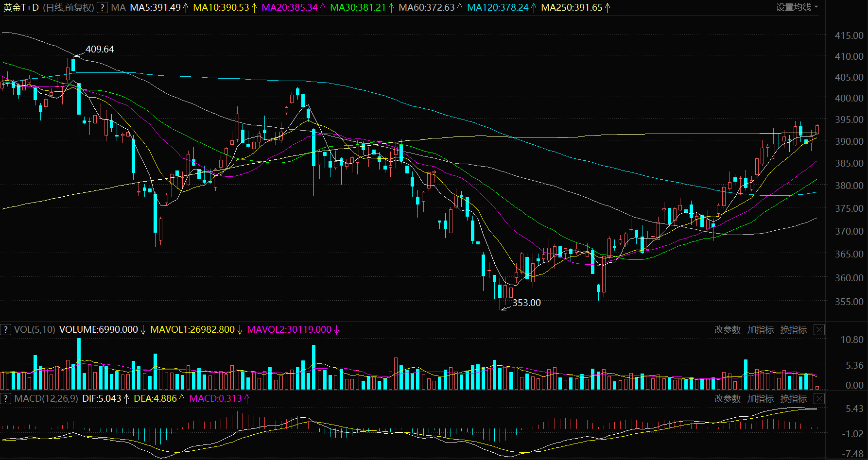Open the MA indicator help question-mark icon

tap(102, 8)
